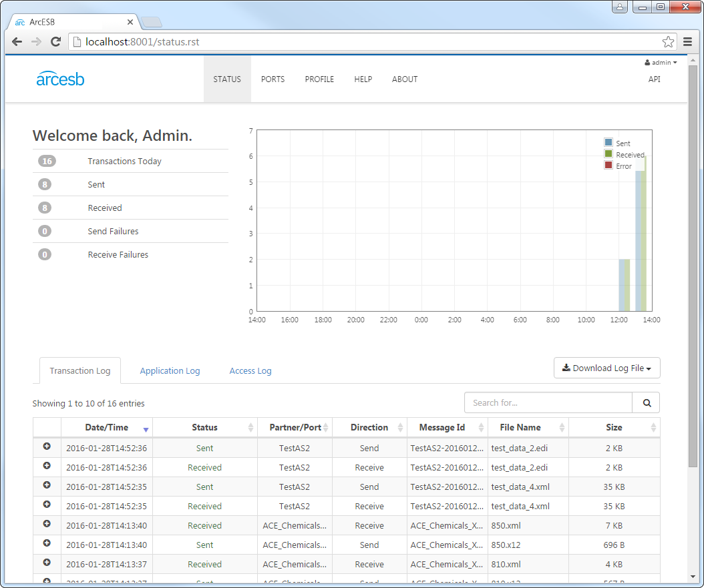Switch to the Application Log tab

170,370
